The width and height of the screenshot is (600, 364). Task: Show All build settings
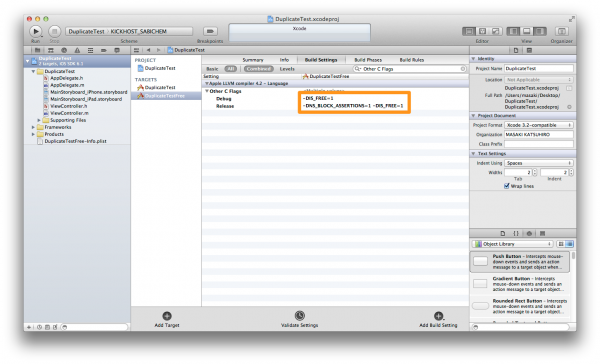[231, 69]
